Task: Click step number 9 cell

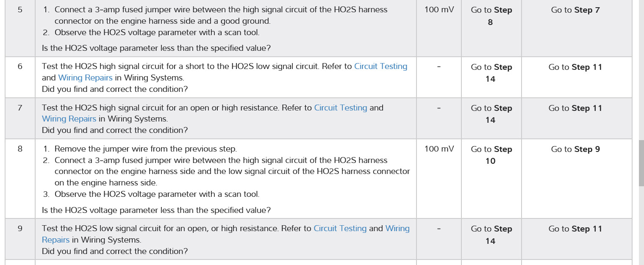Action: (20, 229)
